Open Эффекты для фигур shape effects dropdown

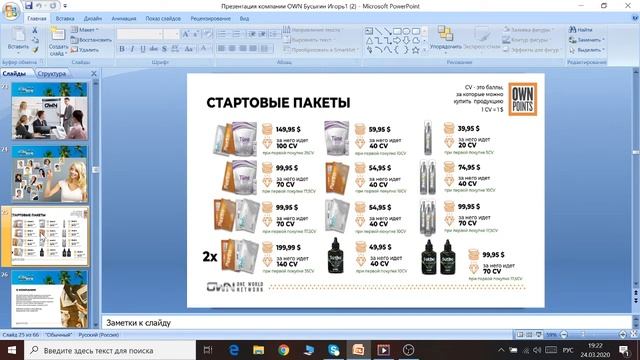point(531,50)
